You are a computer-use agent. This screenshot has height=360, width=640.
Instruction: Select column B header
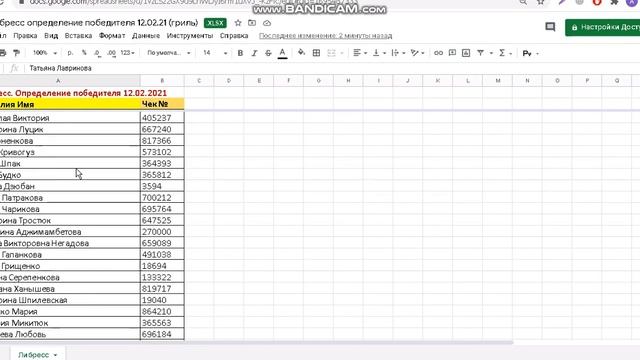162,81
